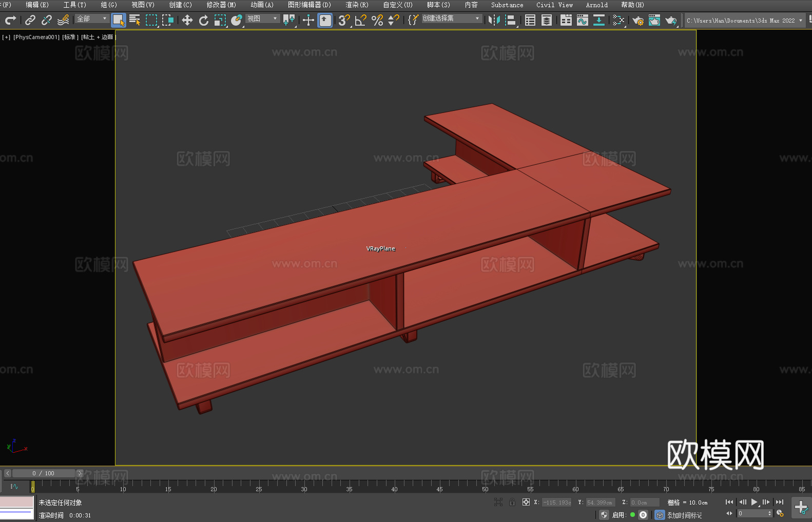
Task: Toggle Percent Snap
Action: point(377,20)
